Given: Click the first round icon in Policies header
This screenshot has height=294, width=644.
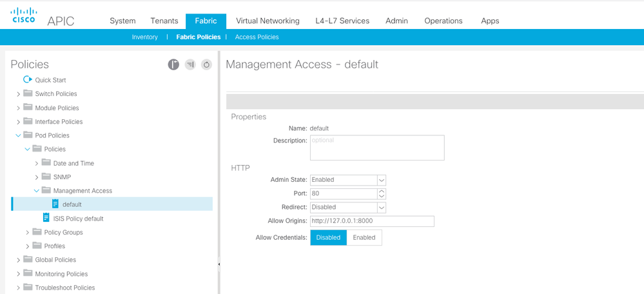Looking at the screenshot, I should [x=173, y=64].
